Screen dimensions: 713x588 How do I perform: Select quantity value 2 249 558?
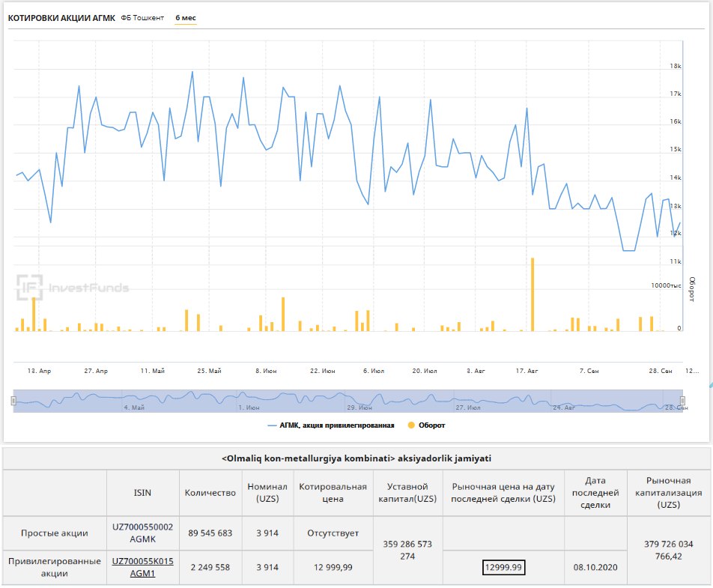210,567
